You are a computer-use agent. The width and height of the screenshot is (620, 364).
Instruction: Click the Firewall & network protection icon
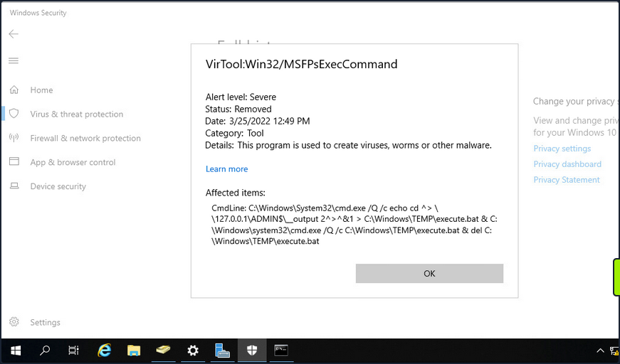tap(14, 138)
